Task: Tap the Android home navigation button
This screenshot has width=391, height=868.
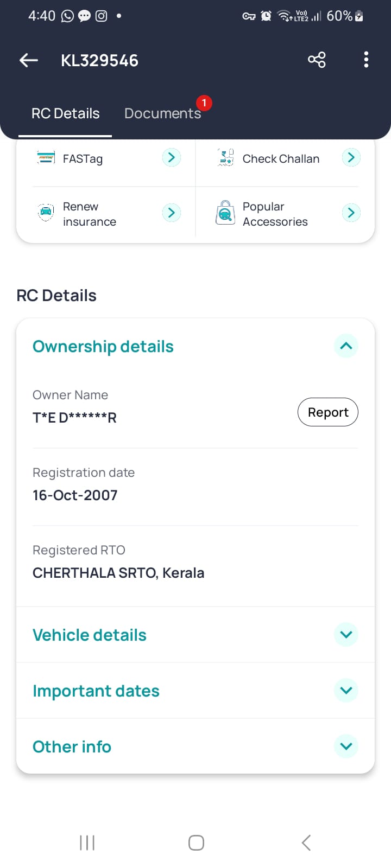Action: click(196, 843)
